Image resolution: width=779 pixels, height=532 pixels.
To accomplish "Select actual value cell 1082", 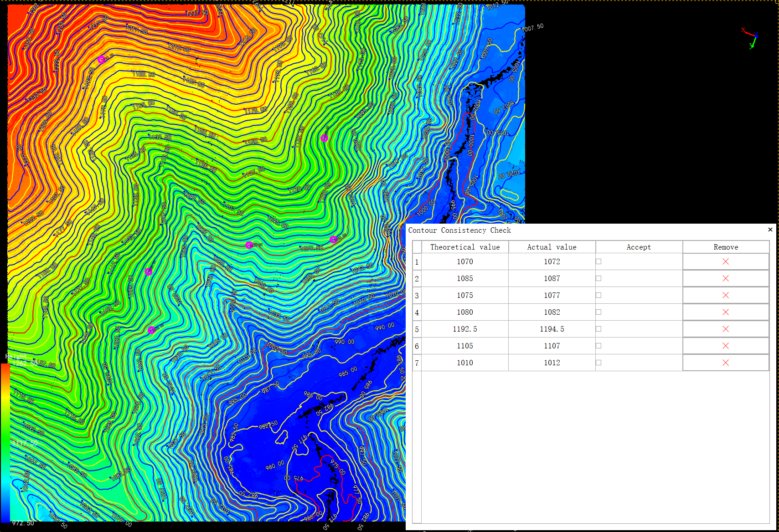I will (x=552, y=312).
